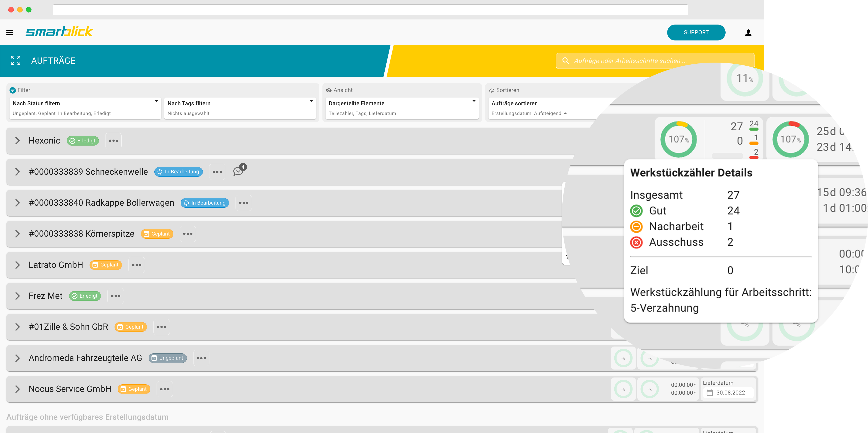Click Geplant badge on Latrato GmbH
Screen dimensions: 868x433
(106, 265)
